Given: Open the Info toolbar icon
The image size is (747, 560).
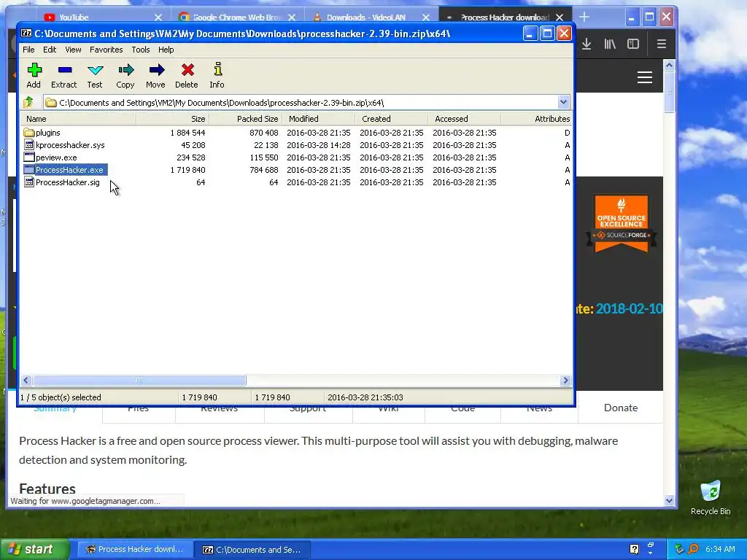Looking at the screenshot, I should 217,69.
